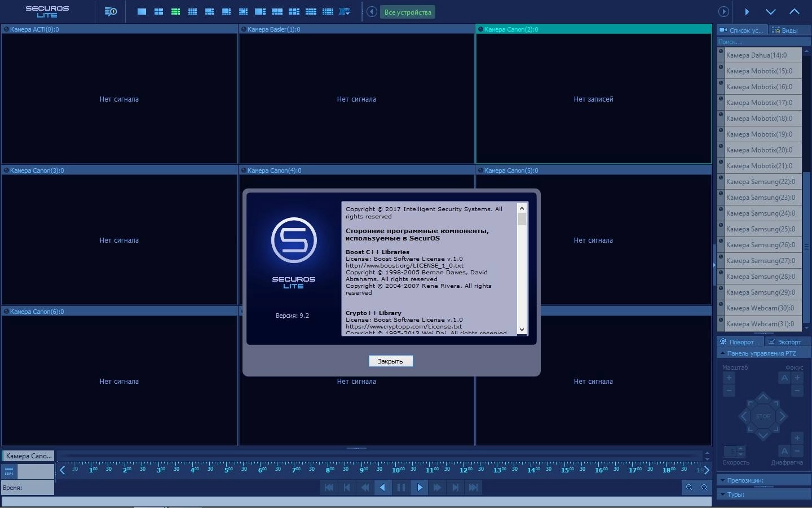812x508 pixels.
Task: Move timeline later with the right chevron
Action: pyautogui.click(x=707, y=470)
